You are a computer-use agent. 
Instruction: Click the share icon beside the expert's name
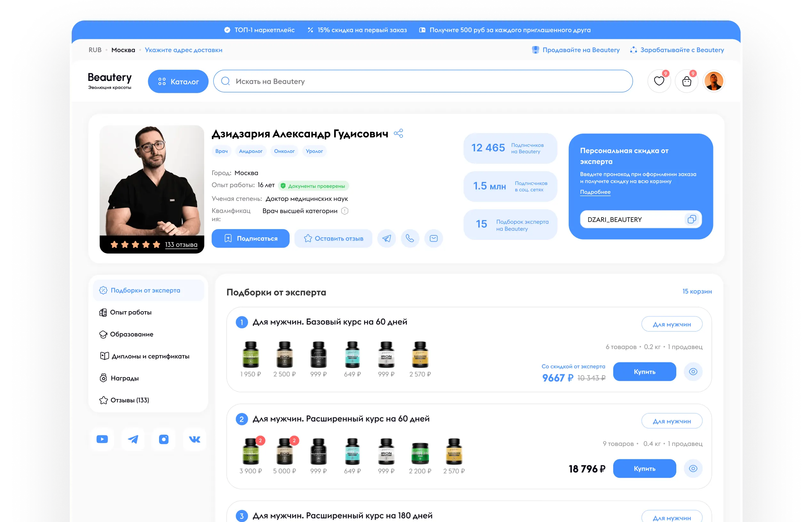[398, 133]
